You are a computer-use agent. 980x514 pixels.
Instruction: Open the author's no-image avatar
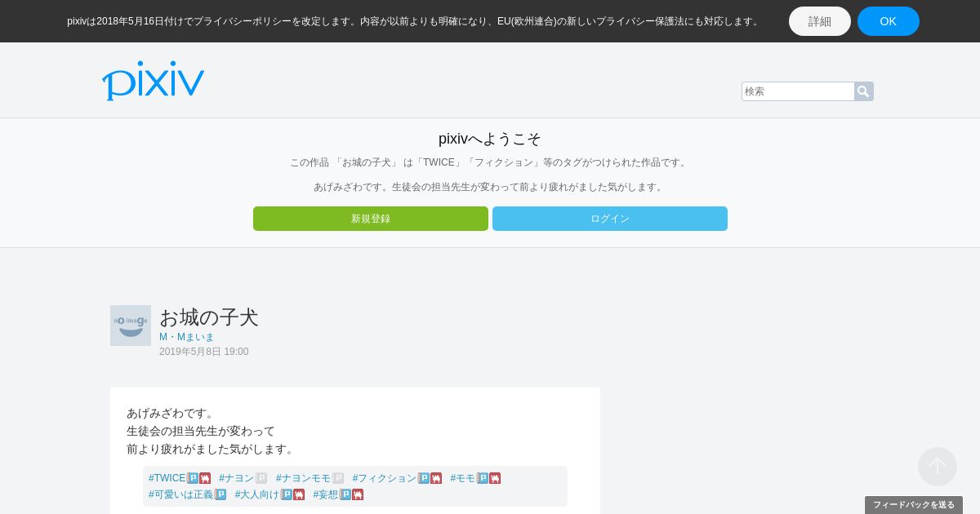(x=131, y=326)
